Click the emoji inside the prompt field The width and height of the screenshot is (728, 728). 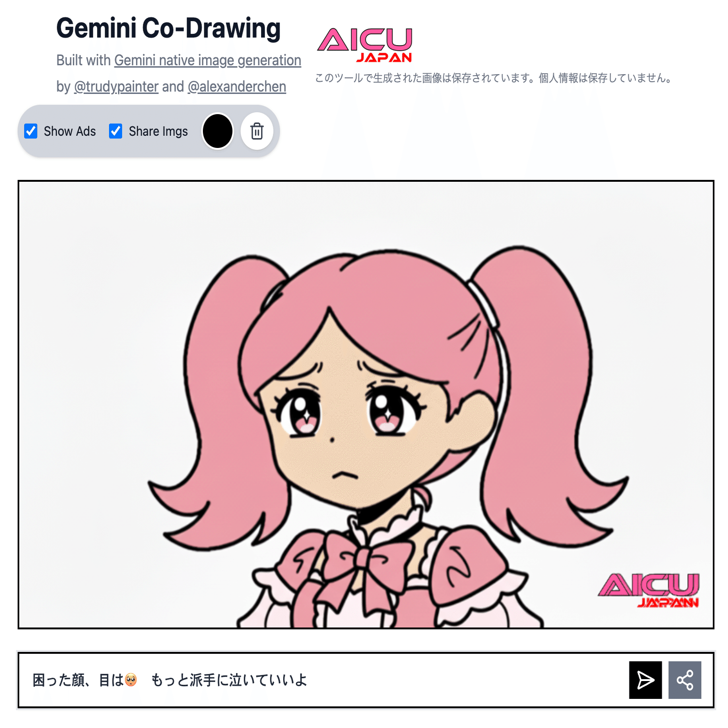131,680
